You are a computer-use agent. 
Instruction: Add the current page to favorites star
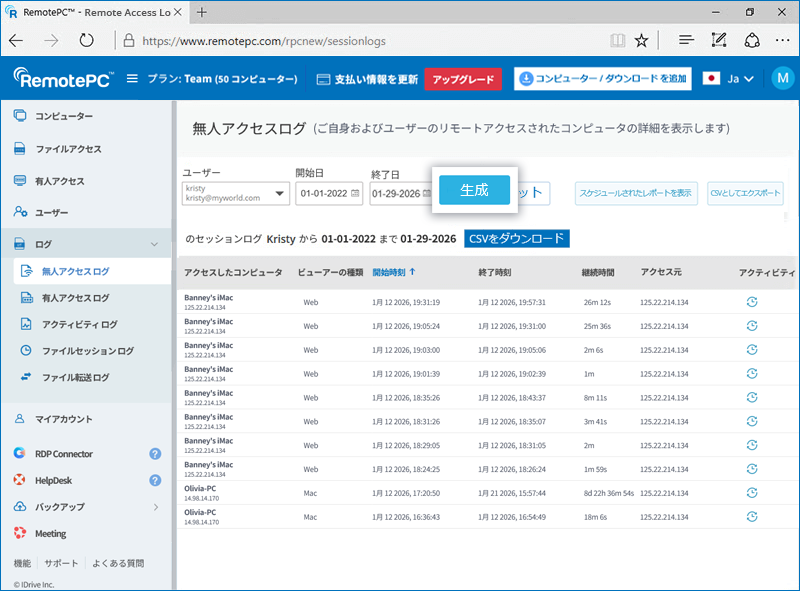point(640,42)
